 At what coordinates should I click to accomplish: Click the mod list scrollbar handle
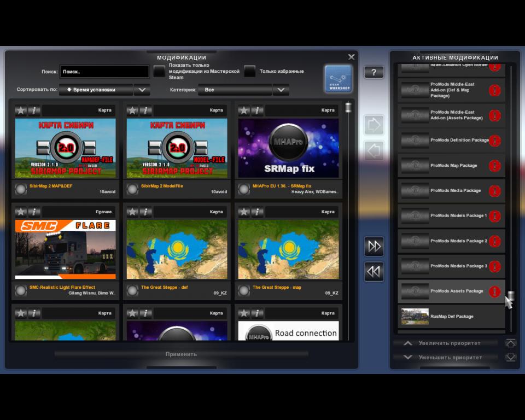[x=348, y=107]
